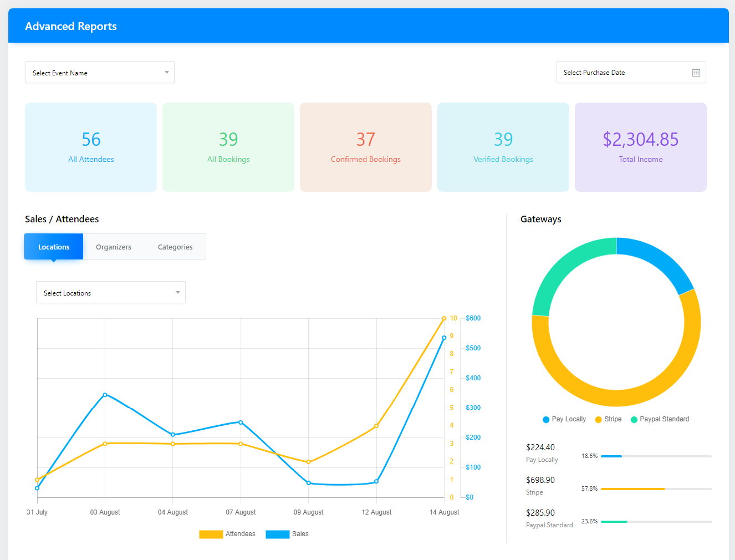735x560 pixels.
Task: Click the Sales data point on 07 August
Action: coord(241,422)
